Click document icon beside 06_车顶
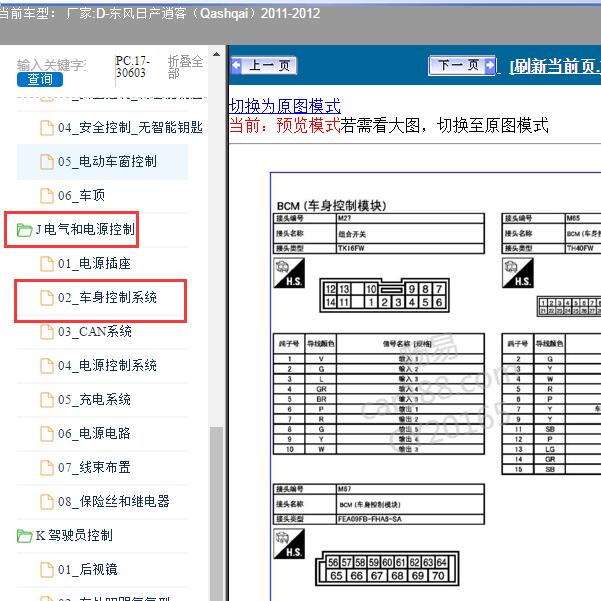601x601 pixels. (x=47, y=196)
